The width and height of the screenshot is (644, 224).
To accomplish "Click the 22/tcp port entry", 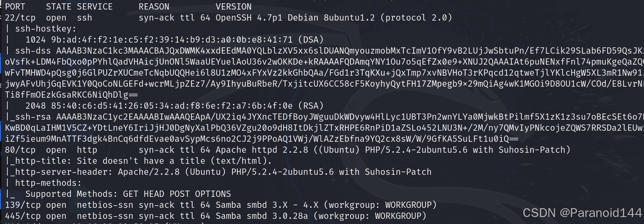I will pyautogui.click(x=20, y=18).
